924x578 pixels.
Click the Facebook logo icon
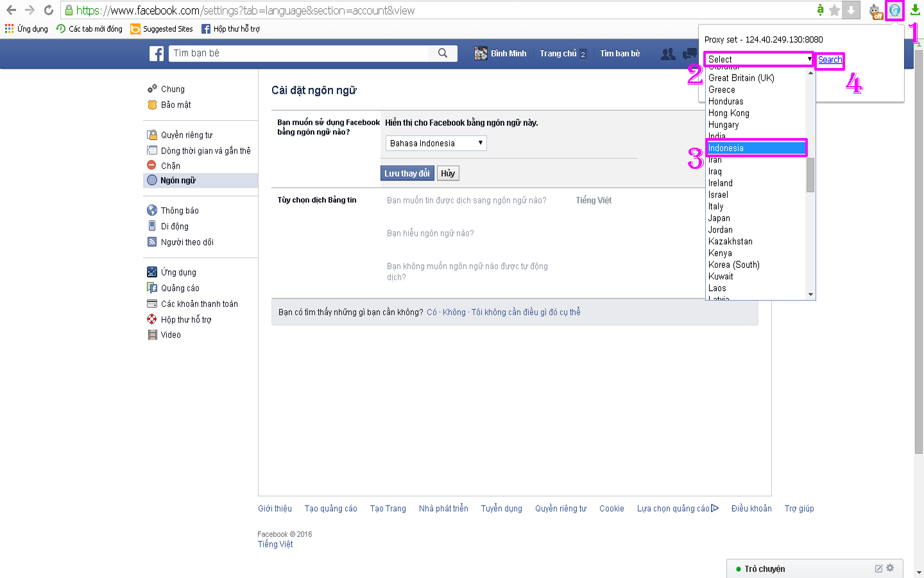coord(157,53)
